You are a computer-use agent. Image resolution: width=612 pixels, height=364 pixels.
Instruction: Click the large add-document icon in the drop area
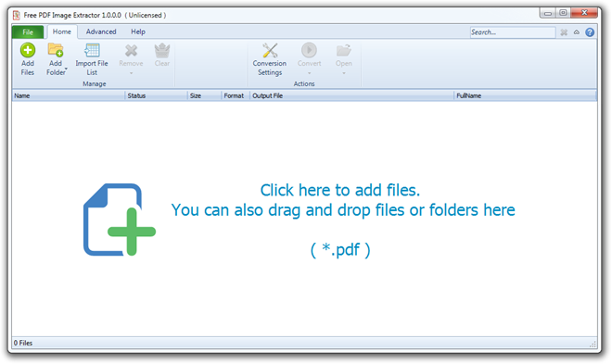[x=120, y=220]
